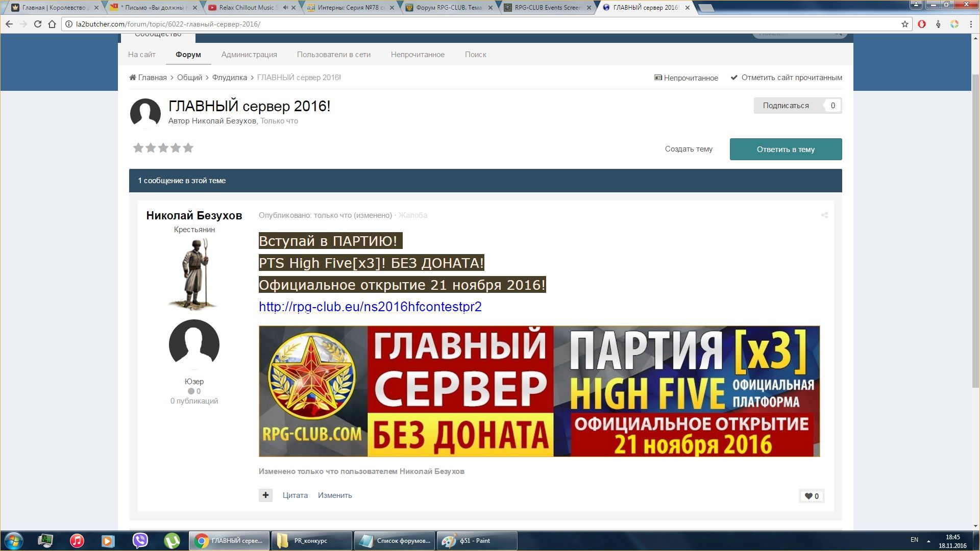This screenshot has height=551, width=980.
Task: Click the EN language indicator
Action: click(x=914, y=540)
